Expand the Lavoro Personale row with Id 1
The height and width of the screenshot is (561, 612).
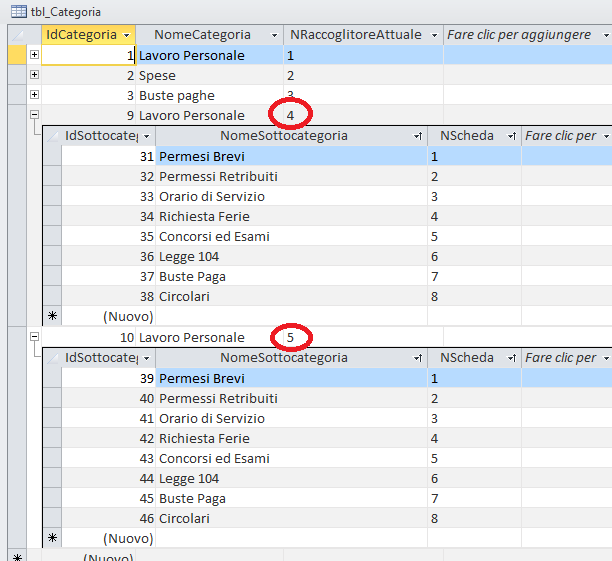[34, 55]
